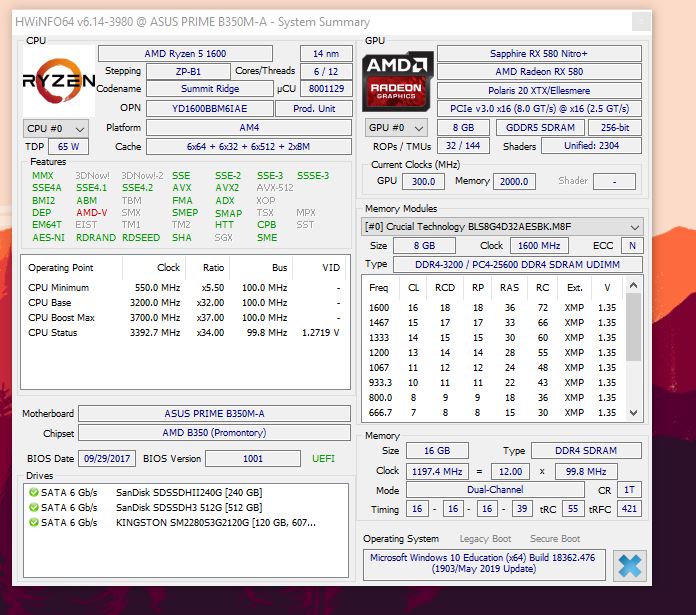Click the GDDR5 SDRAM field

click(540, 128)
